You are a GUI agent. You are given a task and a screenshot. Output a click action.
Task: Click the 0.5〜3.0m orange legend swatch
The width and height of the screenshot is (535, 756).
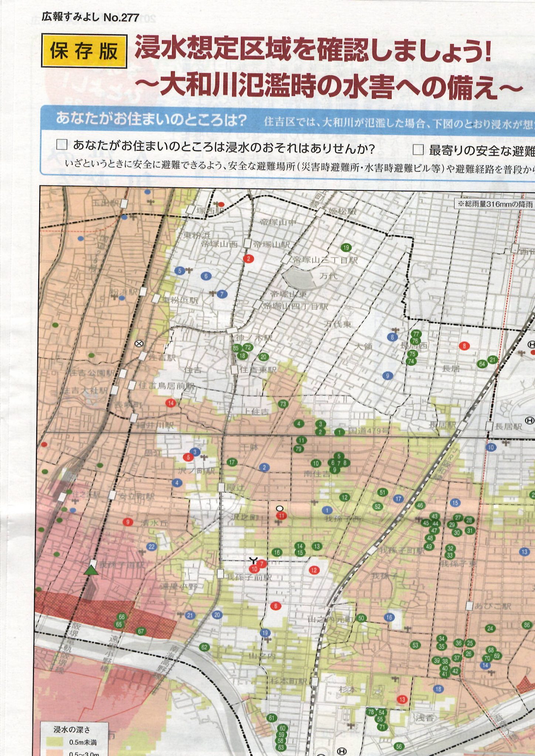(x=54, y=753)
